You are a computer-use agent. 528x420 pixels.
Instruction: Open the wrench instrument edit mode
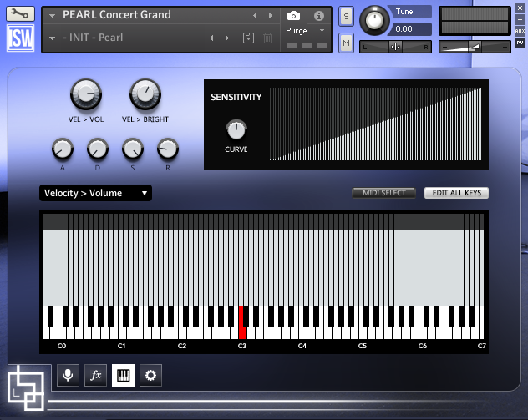tap(20, 13)
